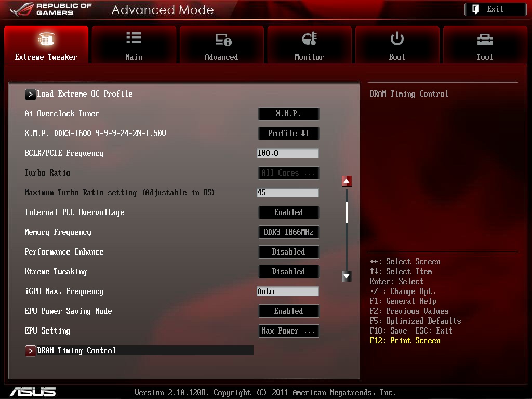Click the DRAM Timing Control help description
Screen dimensions: 532x399
pos(409,94)
